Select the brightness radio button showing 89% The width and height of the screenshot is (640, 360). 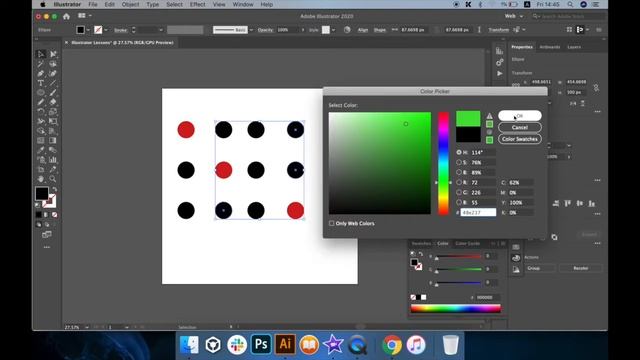(459, 172)
